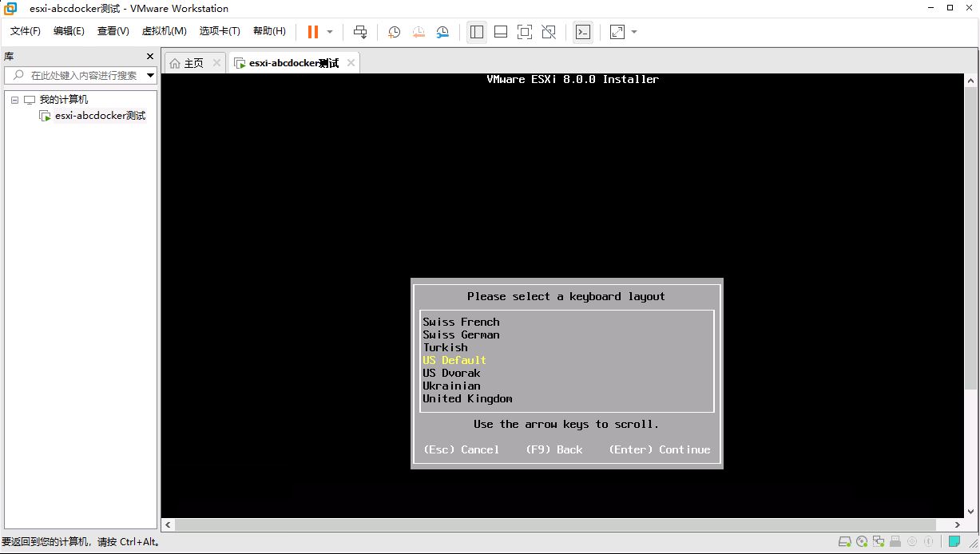Select United Kingdom keyboard layout
This screenshot has width=980, height=554.
pos(467,398)
